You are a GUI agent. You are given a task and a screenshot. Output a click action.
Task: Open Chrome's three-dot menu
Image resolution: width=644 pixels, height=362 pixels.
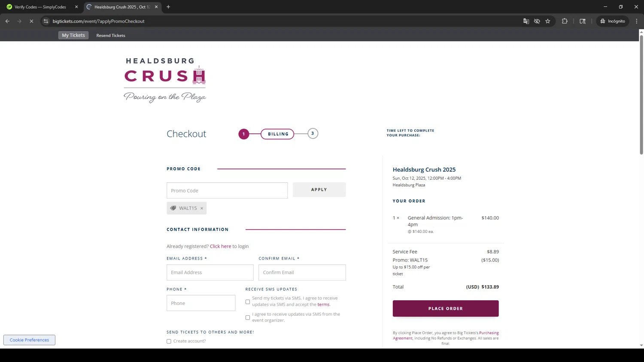pos(637,21)
